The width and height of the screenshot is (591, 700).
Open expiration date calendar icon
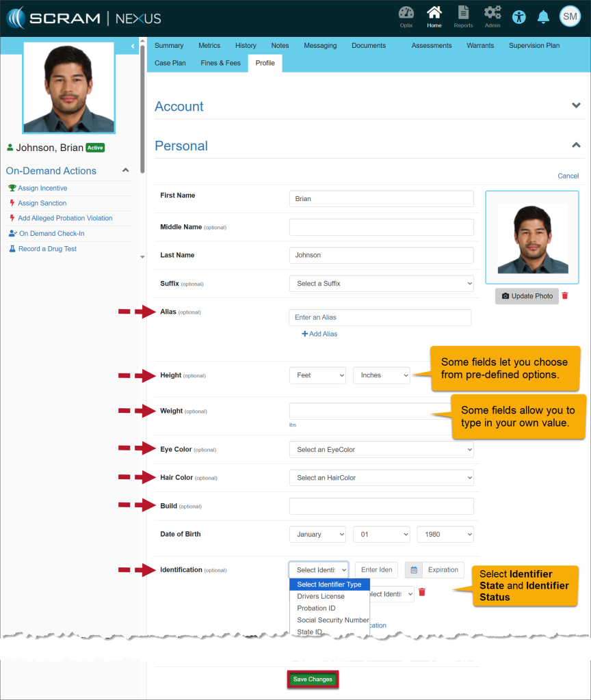tap(414, 570)
